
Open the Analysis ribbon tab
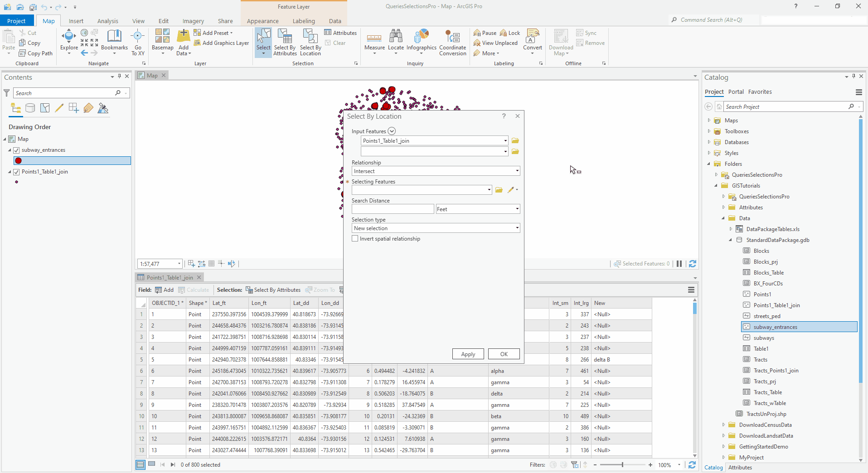107,21
